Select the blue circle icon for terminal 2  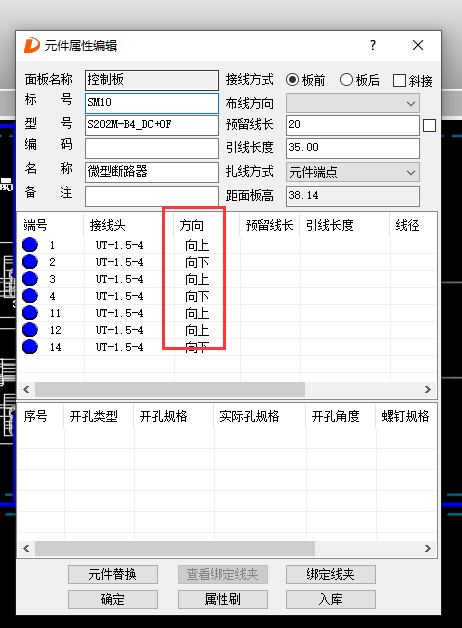[30, 262]
